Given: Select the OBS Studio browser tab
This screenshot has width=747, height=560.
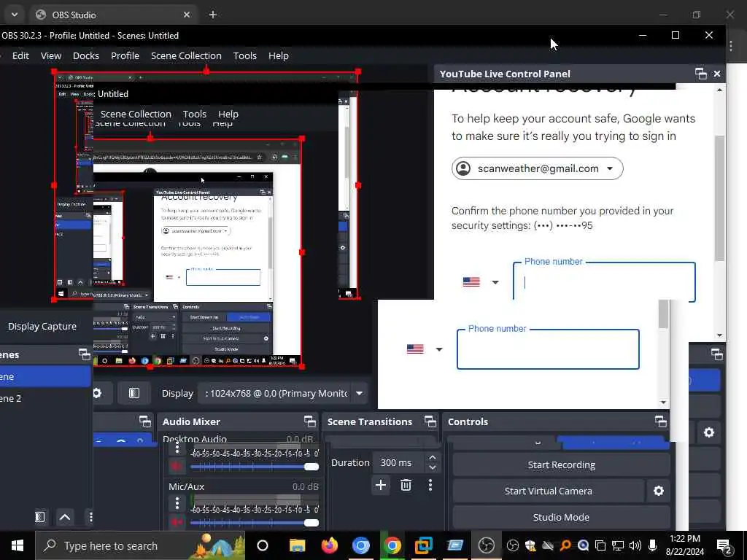Looking at the screenshot, I should coord(113,15).
